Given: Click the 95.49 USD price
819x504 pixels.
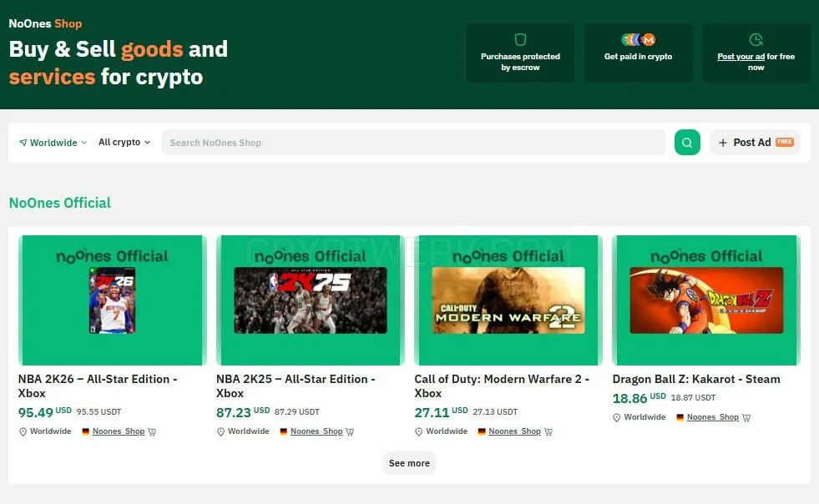Looking at the screenshot, I should [45, 412].
